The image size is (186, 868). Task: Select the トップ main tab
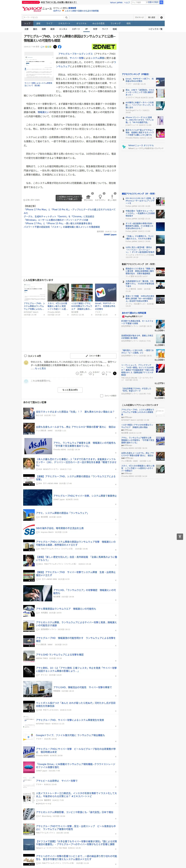[27, 24]
